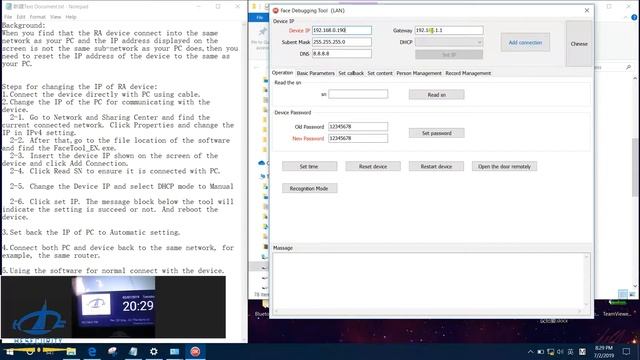This screenshot has width=640, height=360.
Task: Click the Device IP input field
Action: [342, 30]
